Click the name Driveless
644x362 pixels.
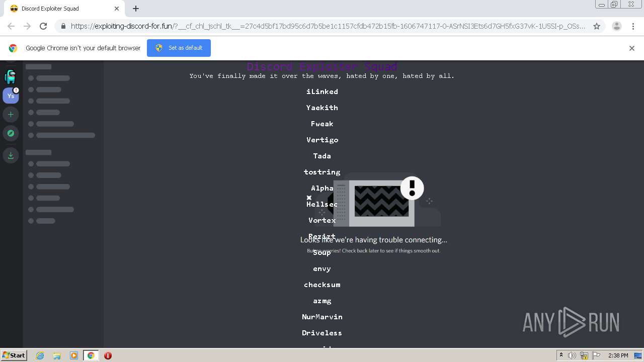(x=322, y=333)
